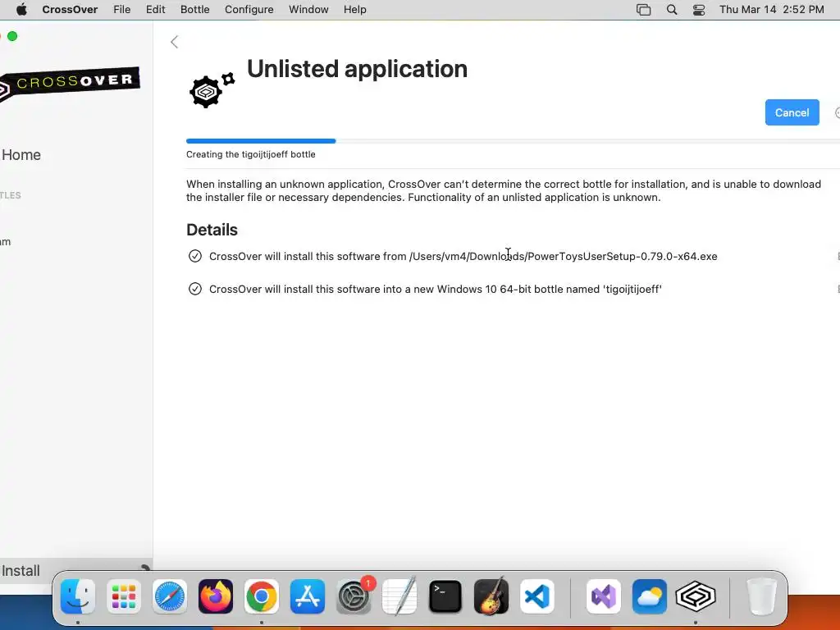Image resolution: width=840 pixels, height=630 pixels.
Task: Click the green zoom window button
Action: tap(12, 36)
